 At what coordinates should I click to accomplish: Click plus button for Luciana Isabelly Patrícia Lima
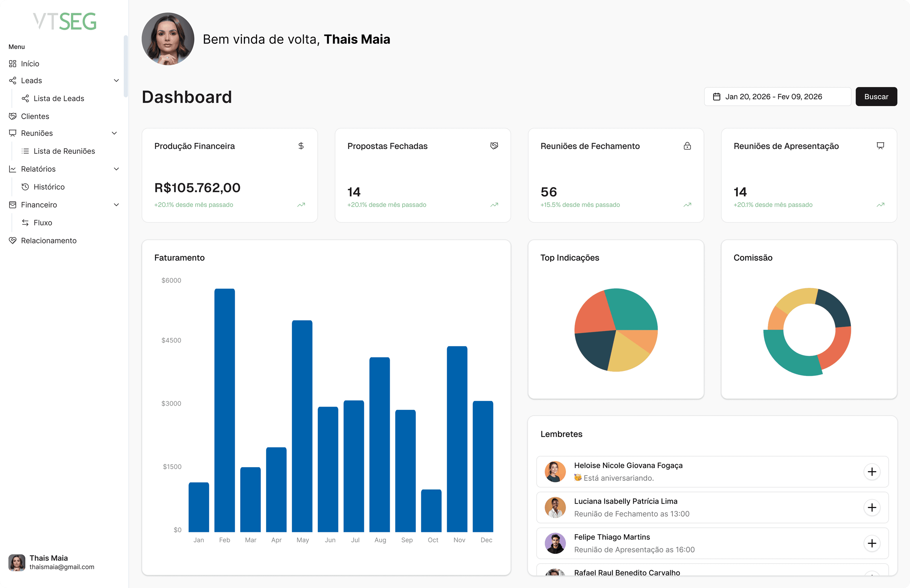[872, 508]
